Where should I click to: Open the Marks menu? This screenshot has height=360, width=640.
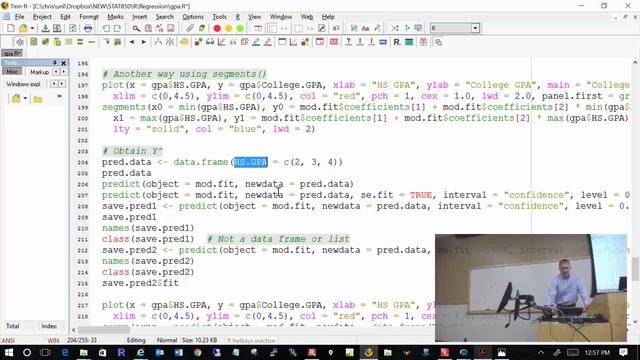pos(116,17)
